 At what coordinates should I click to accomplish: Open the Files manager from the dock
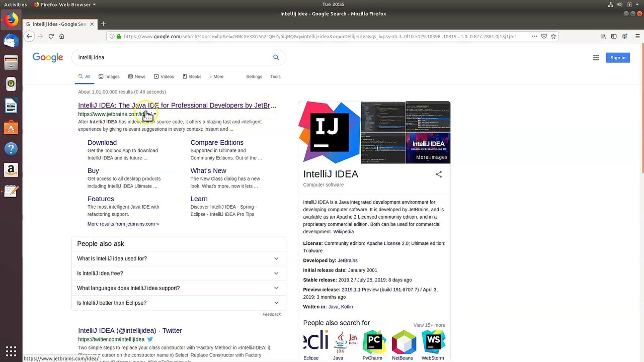[11, 63]
